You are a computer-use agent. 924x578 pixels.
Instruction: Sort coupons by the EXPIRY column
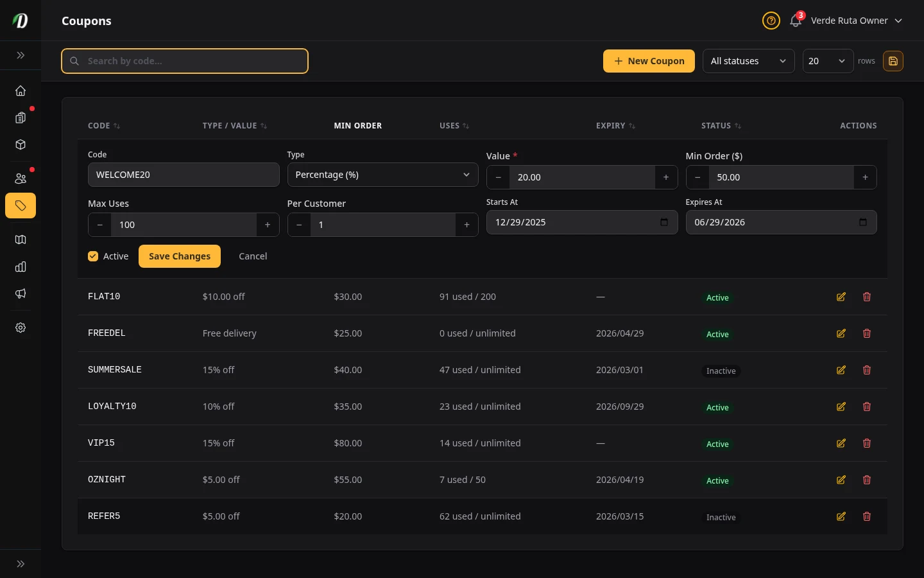[x=615, y=126]
